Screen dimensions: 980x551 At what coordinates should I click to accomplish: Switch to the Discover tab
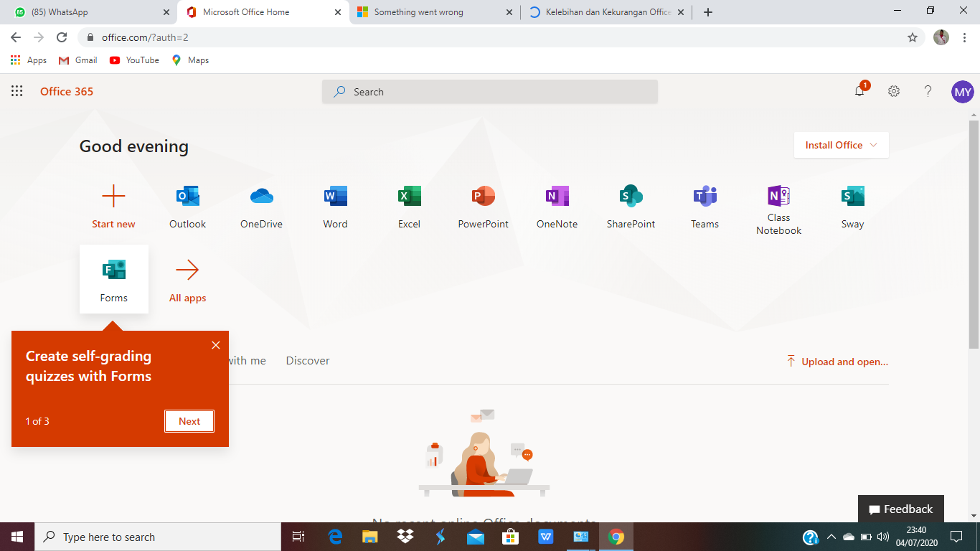click(308, 360)
